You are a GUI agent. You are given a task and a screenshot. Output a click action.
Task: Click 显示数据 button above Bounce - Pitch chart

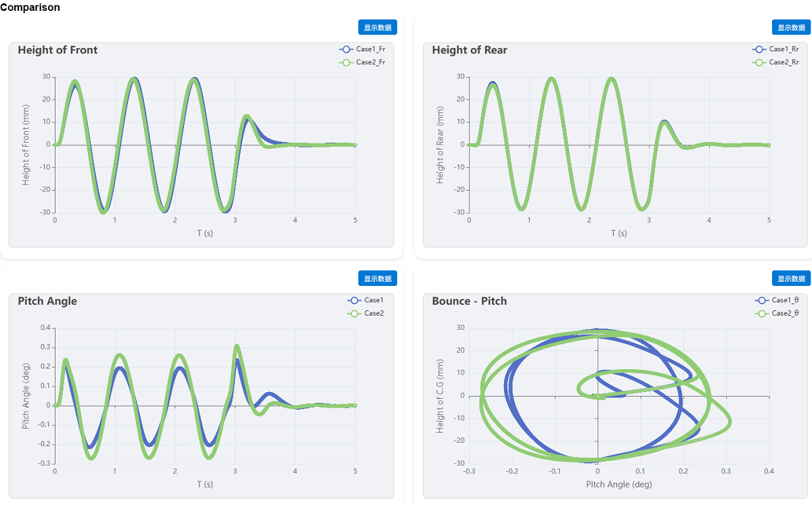click(791, 279)
